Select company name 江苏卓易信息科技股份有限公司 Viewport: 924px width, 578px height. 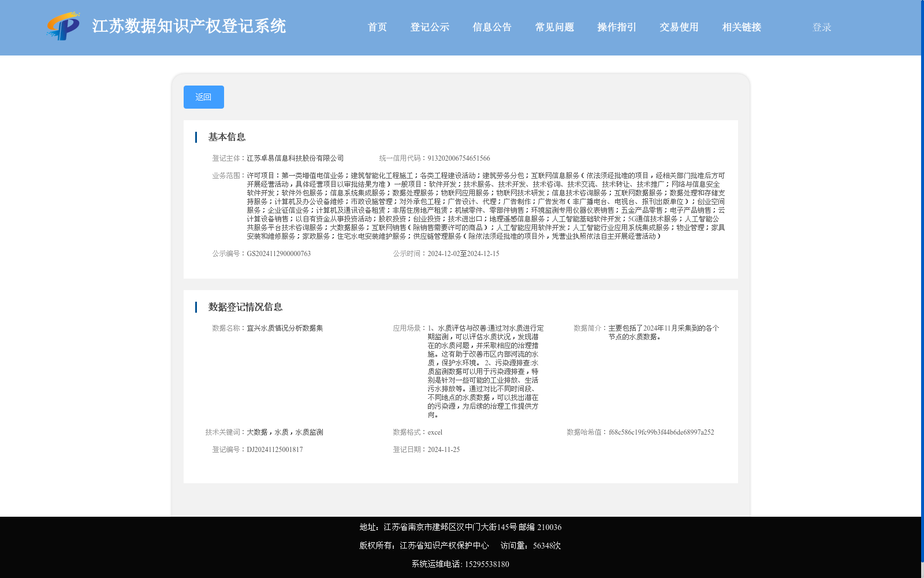pos(295,158)
